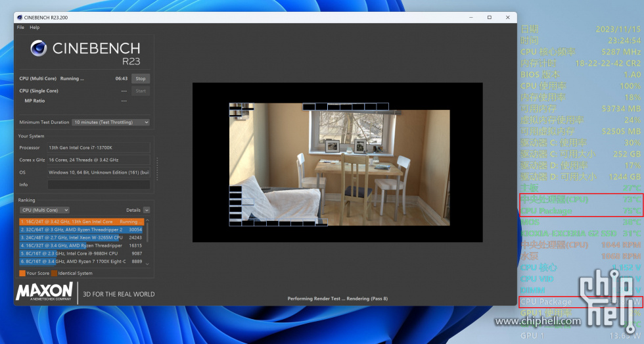Viewport: 644px width, 344px height.
Task: Click into the Info input field
Action: tap(99, 185)
